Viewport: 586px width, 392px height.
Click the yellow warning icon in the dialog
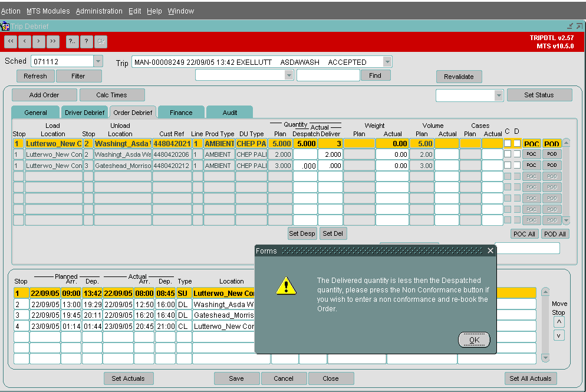[x=287, y=286]
